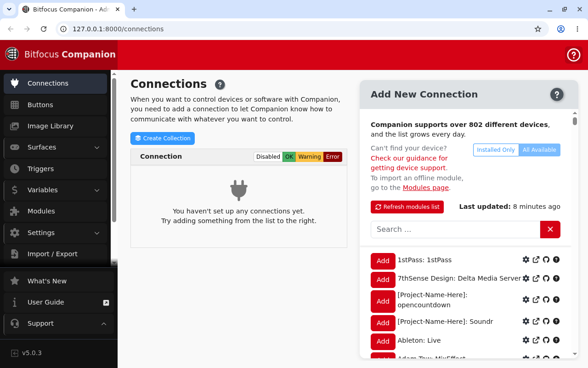The height and width of the screenshot is (368, 588).
Task: Click the help icon in the Soundr row
Action: pyautogui.click(x=556, y=321)
